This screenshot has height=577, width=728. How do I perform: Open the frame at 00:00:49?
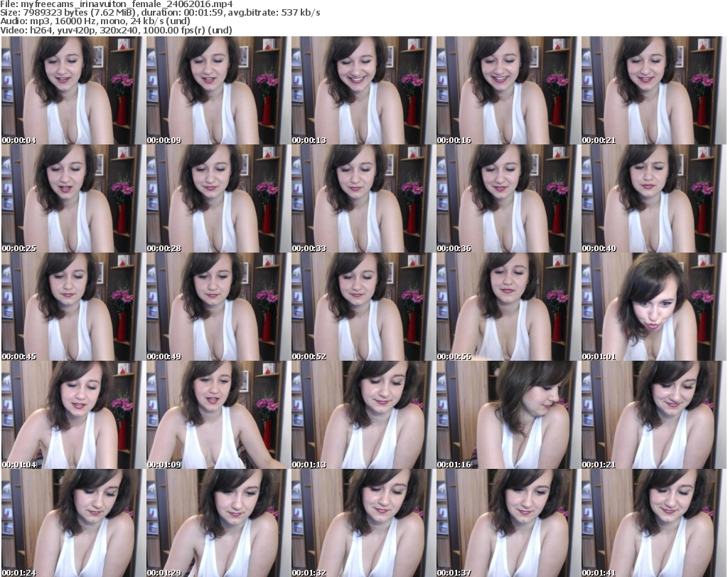(219, 307)
